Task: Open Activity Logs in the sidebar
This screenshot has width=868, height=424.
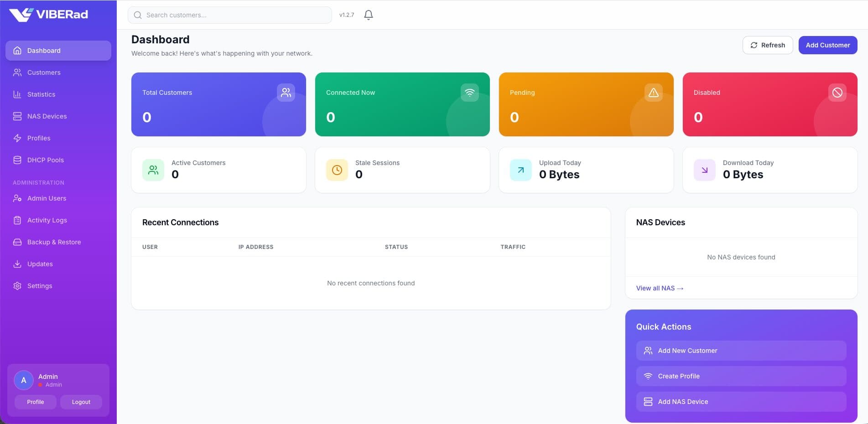Action: point(47,220)
